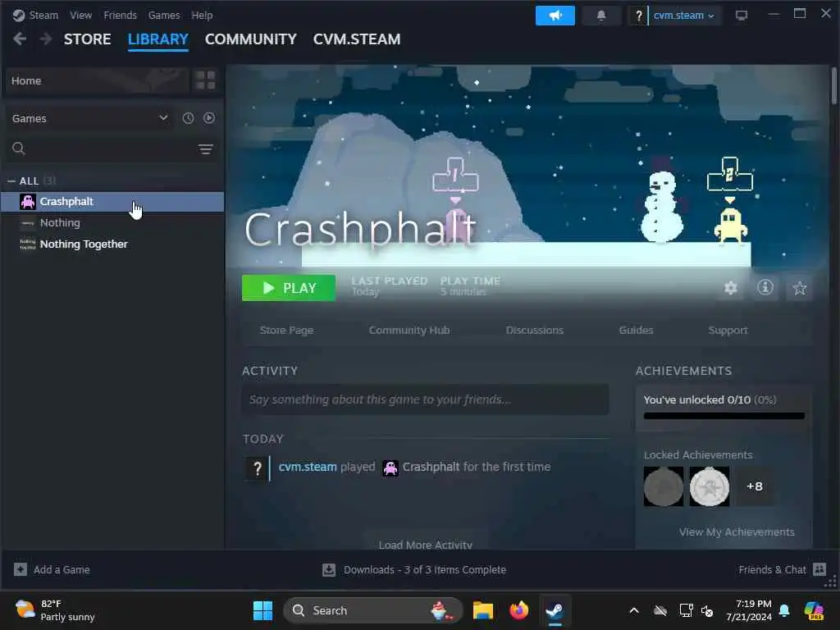Screen dimensions: 840x630
Task: Go forward with the right arrow
Action: click(46, 39)
